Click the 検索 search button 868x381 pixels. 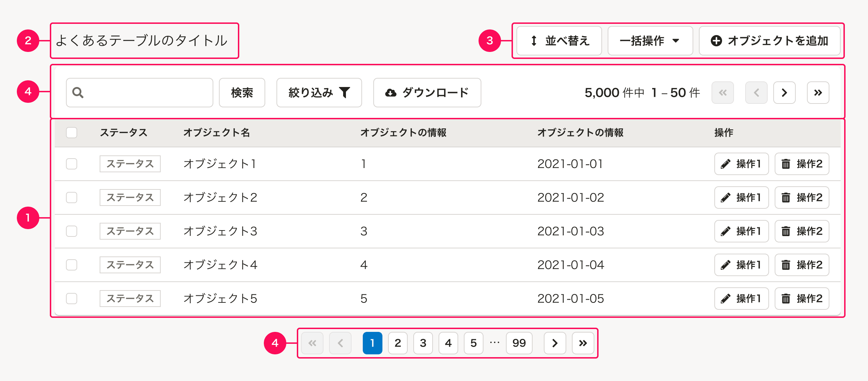(242, 93)
